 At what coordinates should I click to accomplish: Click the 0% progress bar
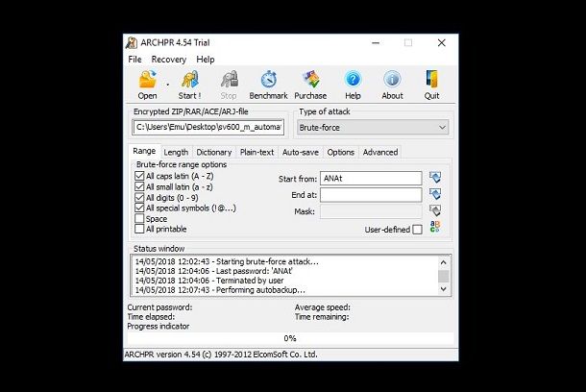(291, 338)
